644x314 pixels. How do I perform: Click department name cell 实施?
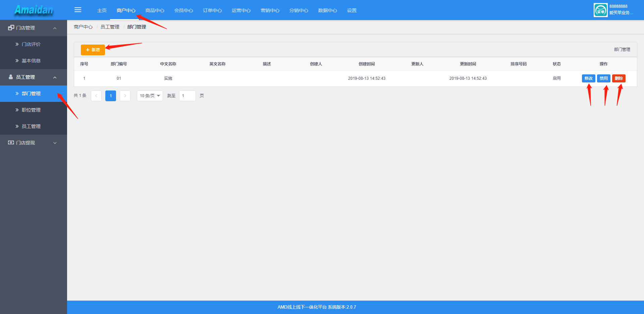pos(168,78)
